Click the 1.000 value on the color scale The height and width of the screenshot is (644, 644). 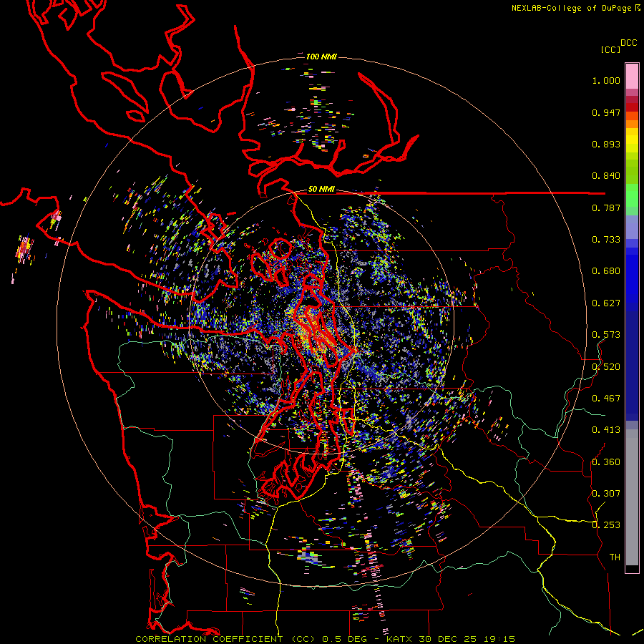point(606,80)
